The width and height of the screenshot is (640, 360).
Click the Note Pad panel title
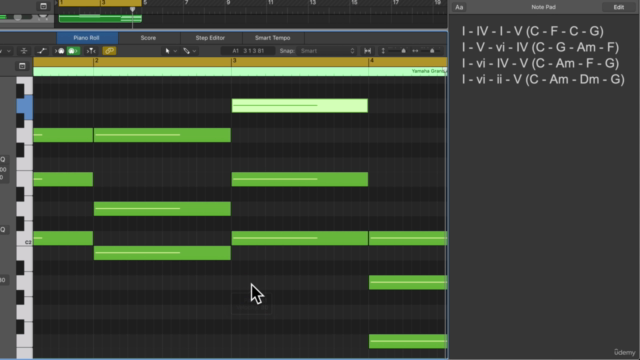point(543,7)
